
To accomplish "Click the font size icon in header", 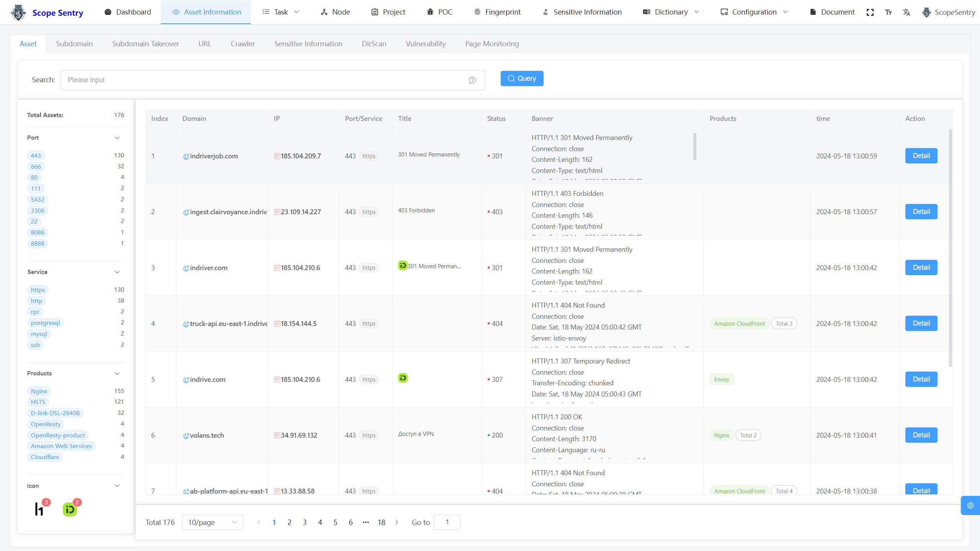I will [x=889, y=12].
